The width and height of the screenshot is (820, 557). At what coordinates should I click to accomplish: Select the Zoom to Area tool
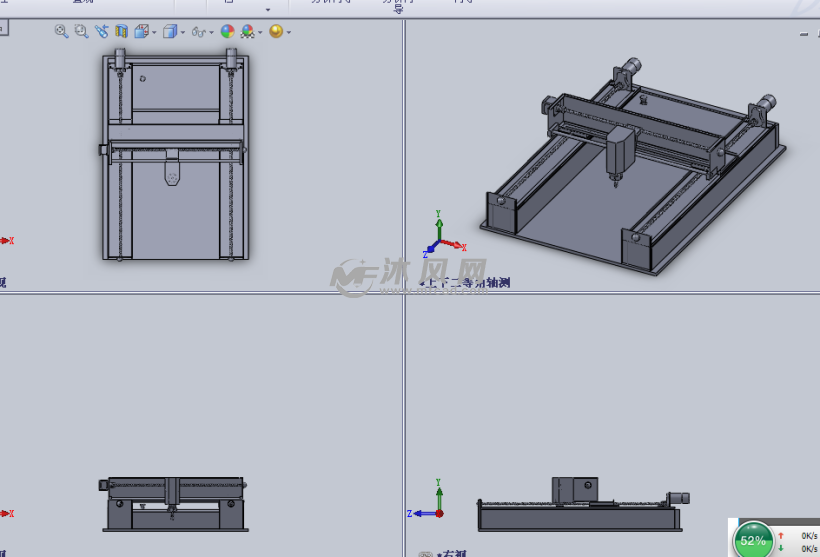[x=81, y=32]
